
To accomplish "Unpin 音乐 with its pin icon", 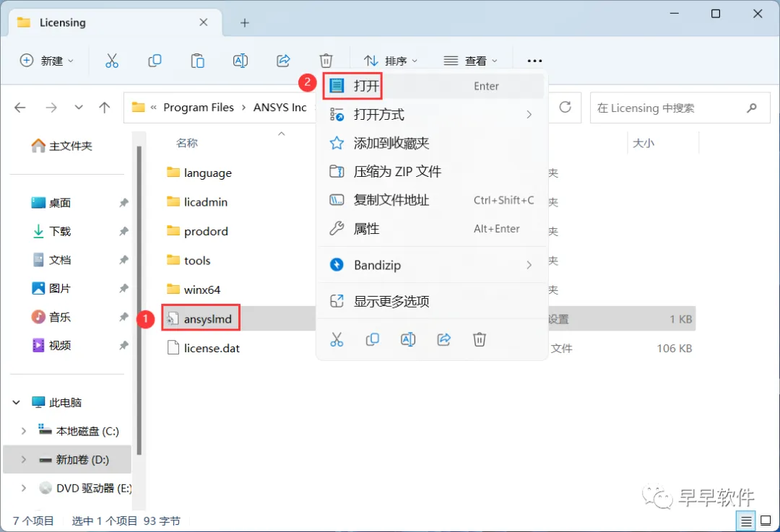I will pos(123,317).
